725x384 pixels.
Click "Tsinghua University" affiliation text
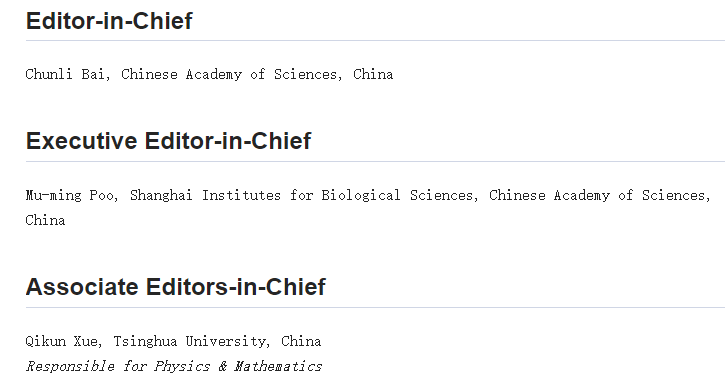[190, 341]
